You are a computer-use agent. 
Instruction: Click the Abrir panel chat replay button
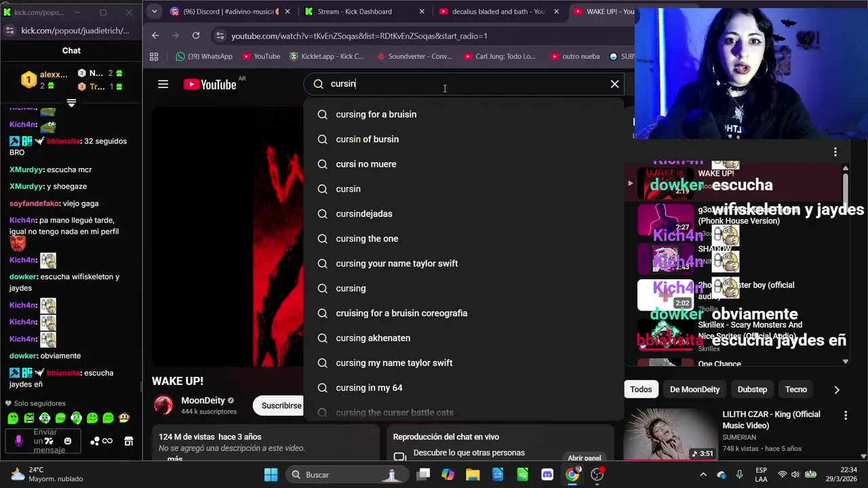(x=585, y=458)
